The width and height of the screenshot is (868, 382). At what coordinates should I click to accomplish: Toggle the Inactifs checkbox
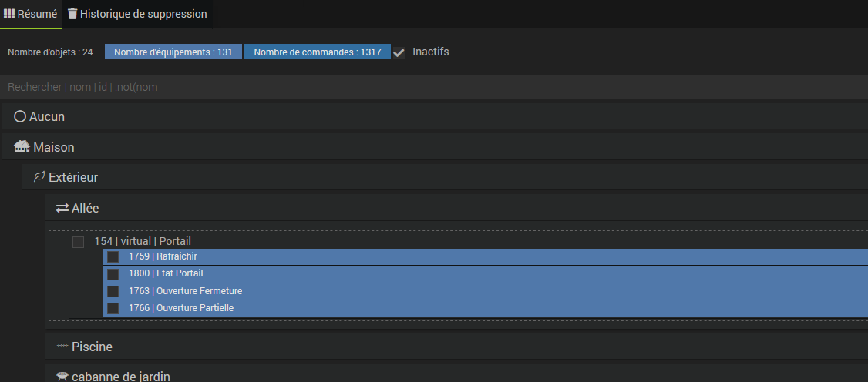coord(399,52)
